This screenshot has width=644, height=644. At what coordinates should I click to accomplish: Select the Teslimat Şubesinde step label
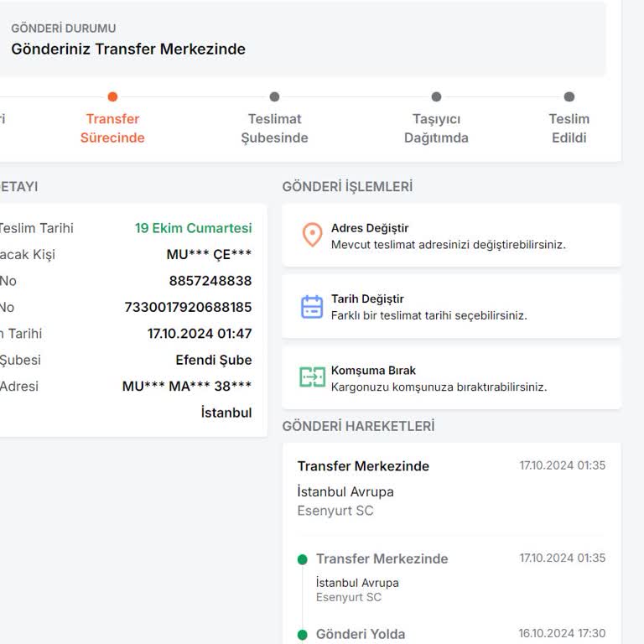click(x=274, y=128)
